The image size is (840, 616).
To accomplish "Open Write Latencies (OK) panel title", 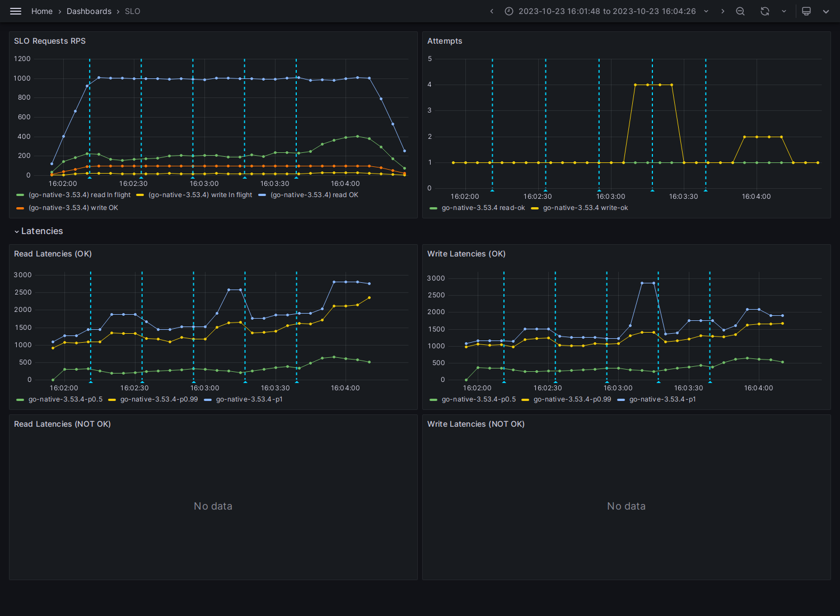I will point(466,254).
